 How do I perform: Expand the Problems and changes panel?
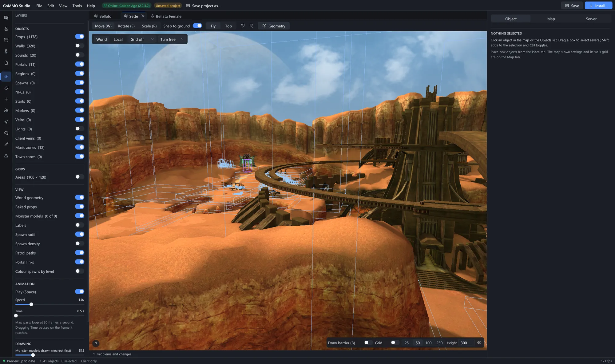112,354
